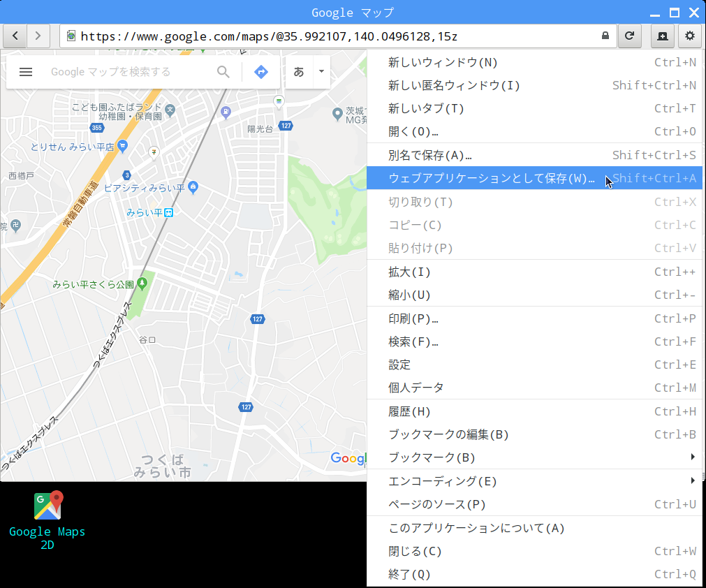Open the gear settings menu icon
Image resolution: width=706 pixels, height=588 pixels.
pos(690,36)
